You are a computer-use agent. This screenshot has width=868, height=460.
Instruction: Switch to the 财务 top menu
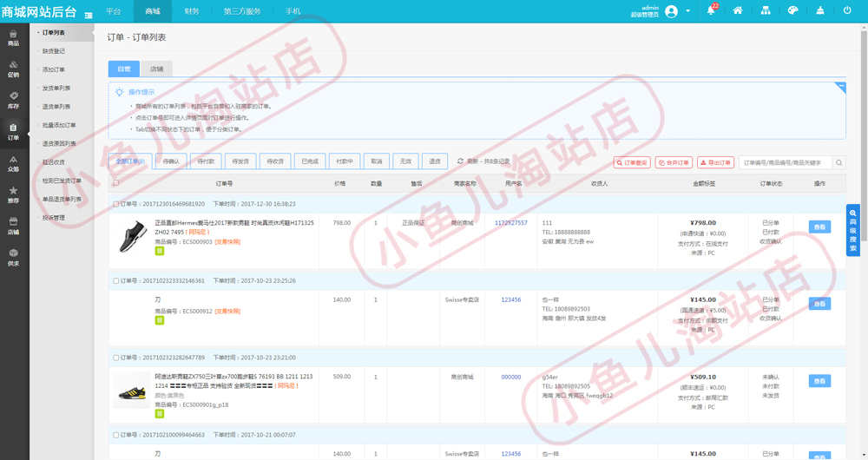[x=192, y=11]
